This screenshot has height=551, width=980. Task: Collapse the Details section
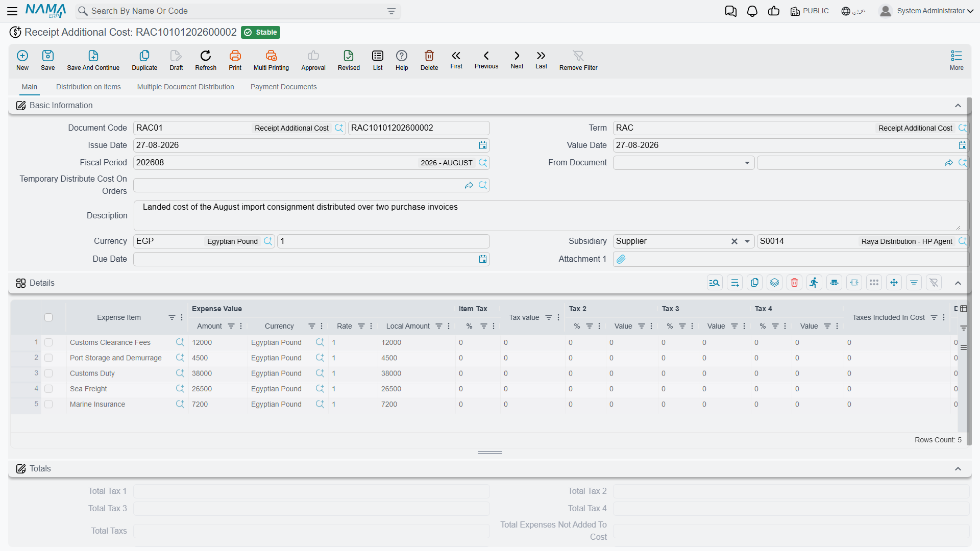(x=958, y=283)
